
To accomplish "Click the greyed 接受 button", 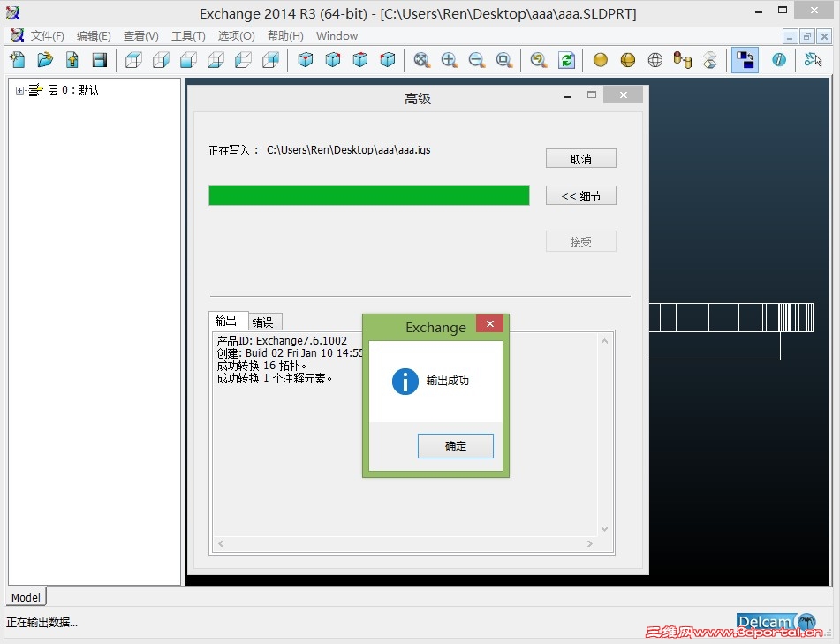I will tap(580, 242).
